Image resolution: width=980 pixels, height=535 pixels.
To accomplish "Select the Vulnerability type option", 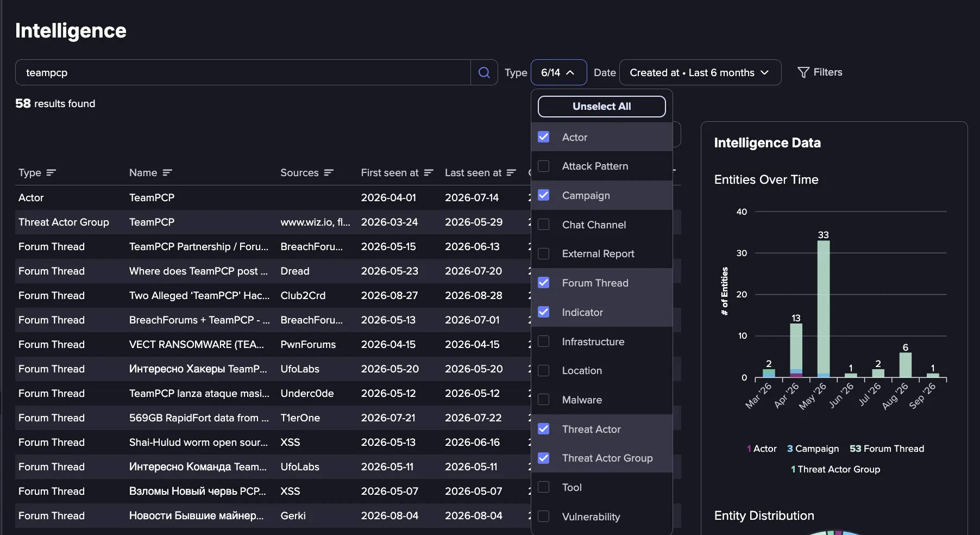I will coord(602,517).
